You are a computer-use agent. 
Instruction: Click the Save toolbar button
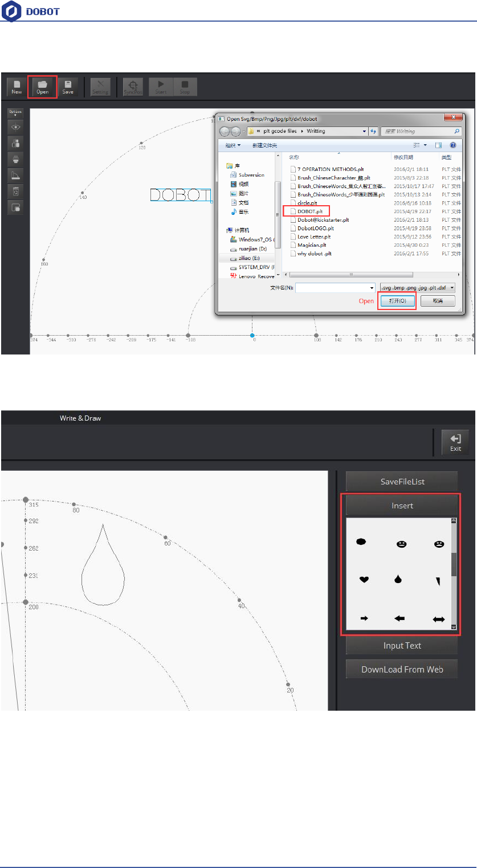pos(68,87)
